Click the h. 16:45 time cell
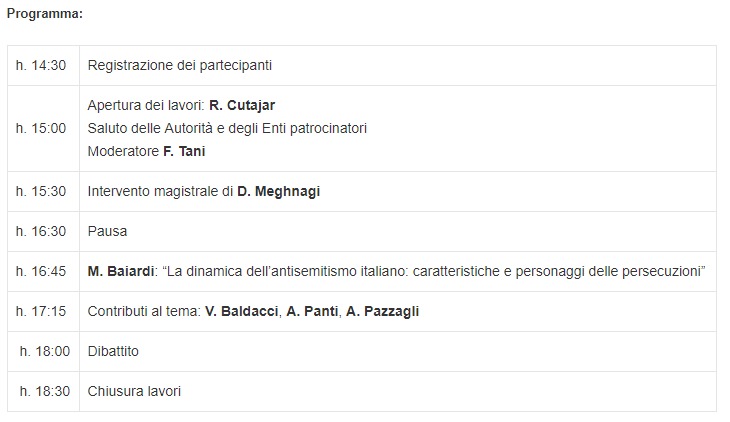 coord(41,272)
